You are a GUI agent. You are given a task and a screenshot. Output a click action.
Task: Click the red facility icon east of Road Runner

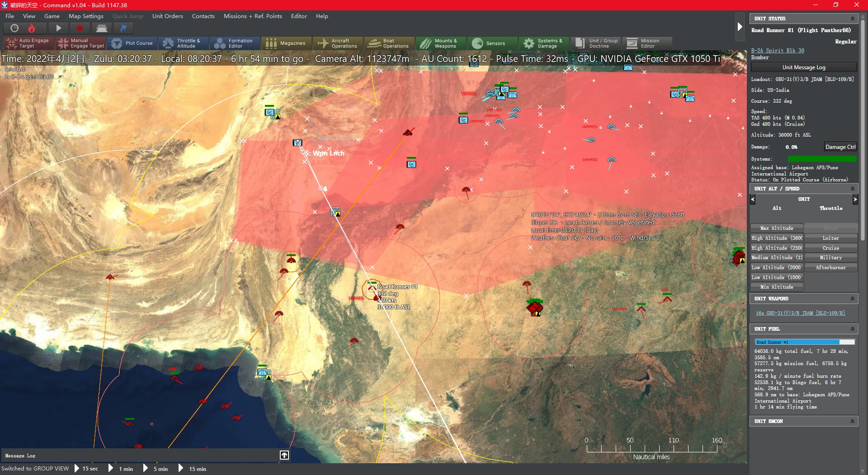(x=535, y=307)
